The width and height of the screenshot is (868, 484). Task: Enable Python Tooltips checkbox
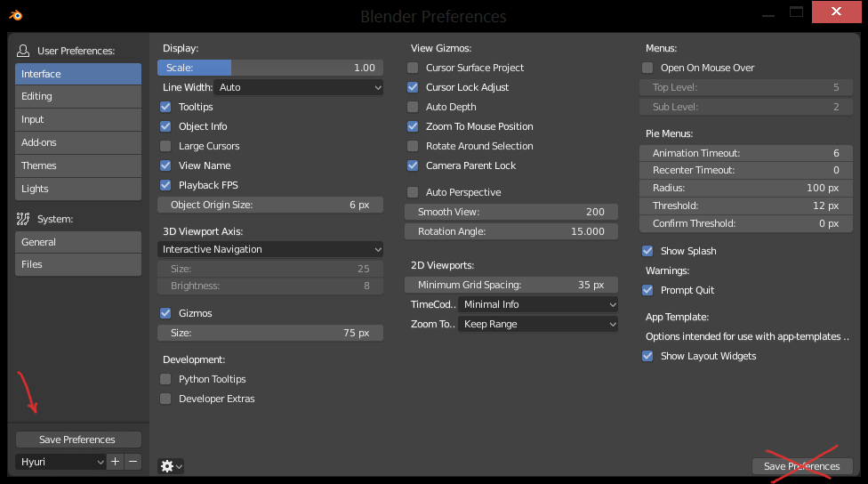click(x=165, y=379)
